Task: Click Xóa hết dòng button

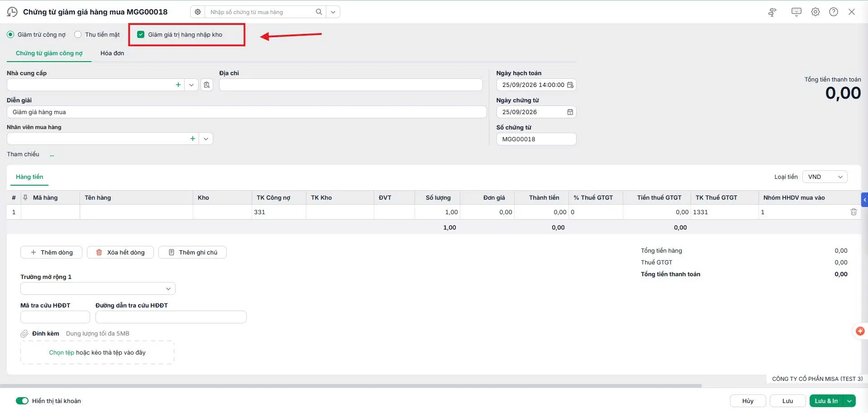Action: [x=120, y=252]
